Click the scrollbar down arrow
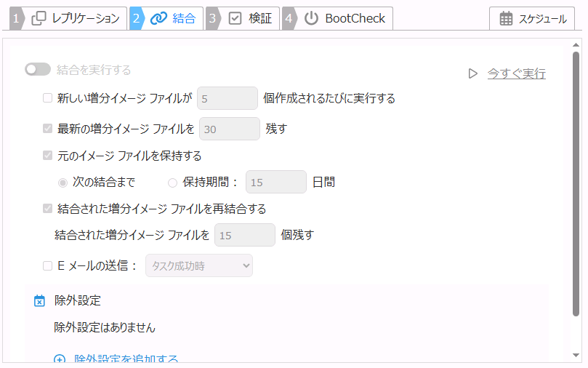The width and height of the screenshot is (588, 368). point(576,355)
